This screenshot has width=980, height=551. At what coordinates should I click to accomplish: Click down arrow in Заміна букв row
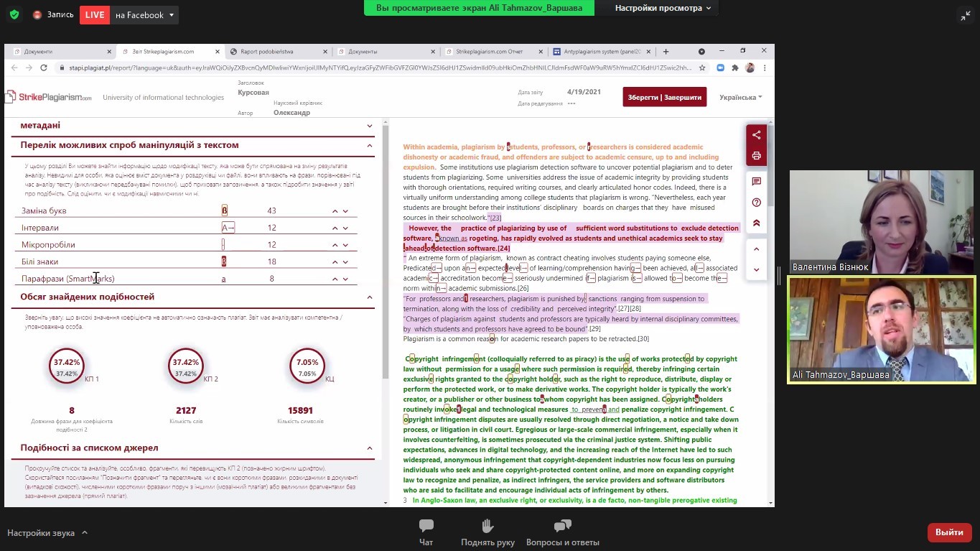coord(345,211)
